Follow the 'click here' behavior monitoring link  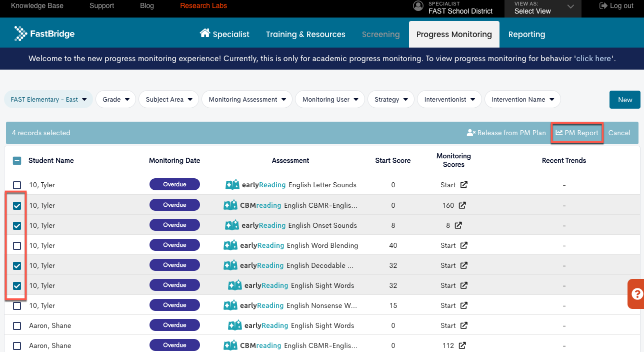coord(594,59)
